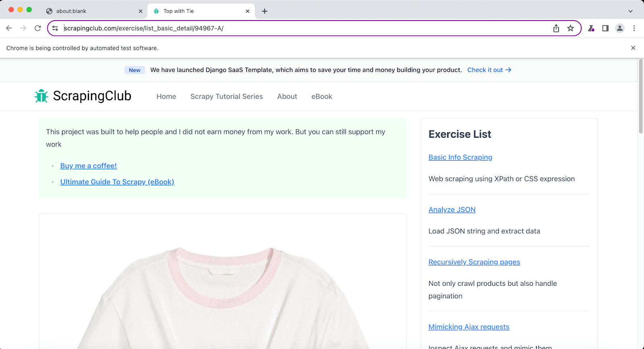Open a new tab with plus button
The width and height of the screenshot is (644, 349).
[x=264, y=11]
